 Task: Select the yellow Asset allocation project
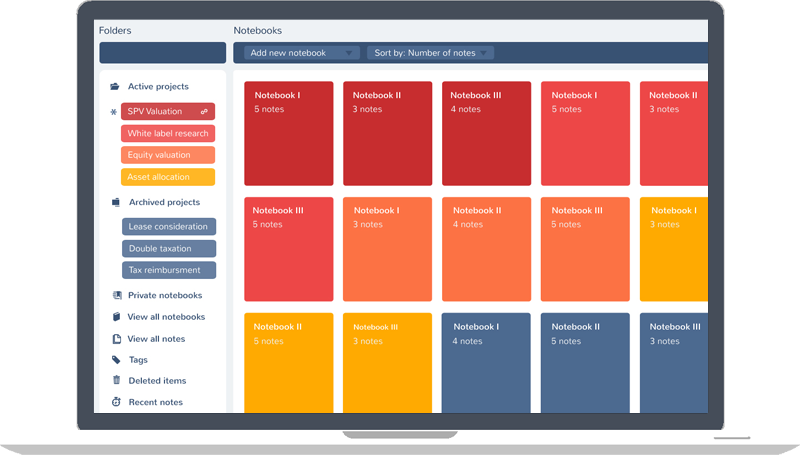(168, 177)
